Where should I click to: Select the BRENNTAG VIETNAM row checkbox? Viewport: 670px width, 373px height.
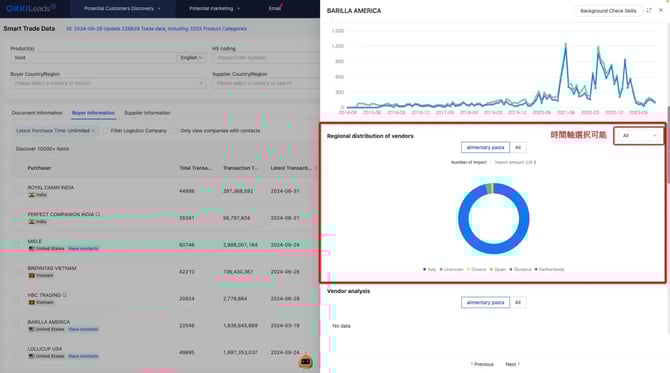[17, 272]
